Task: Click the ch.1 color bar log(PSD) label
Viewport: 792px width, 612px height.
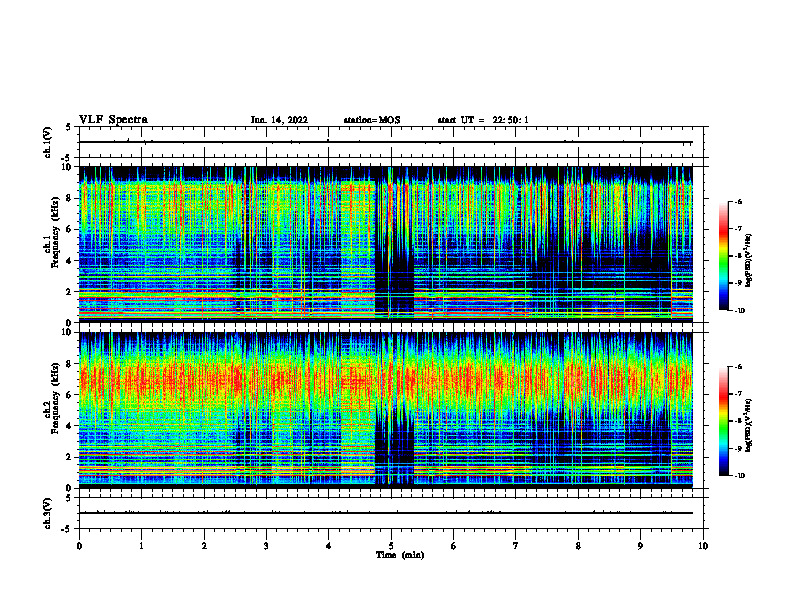Action: click(749, 261)
